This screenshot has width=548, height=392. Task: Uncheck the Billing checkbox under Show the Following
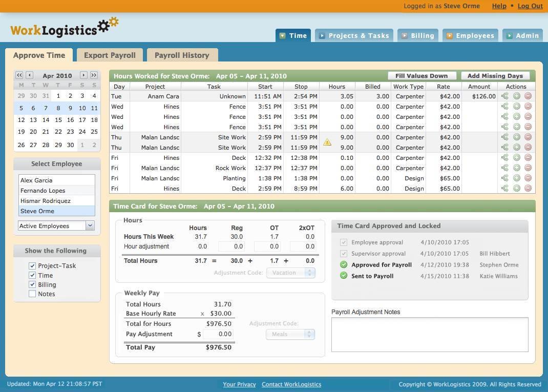pos(32,284)
